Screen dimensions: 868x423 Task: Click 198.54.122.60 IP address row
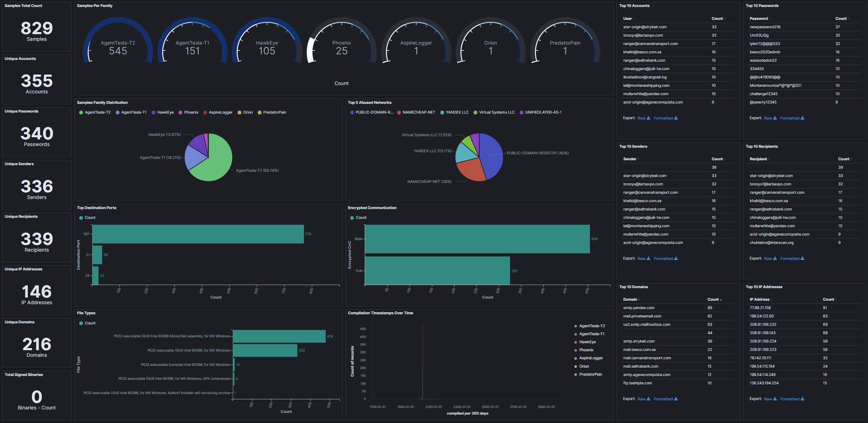tap(805, 316)
